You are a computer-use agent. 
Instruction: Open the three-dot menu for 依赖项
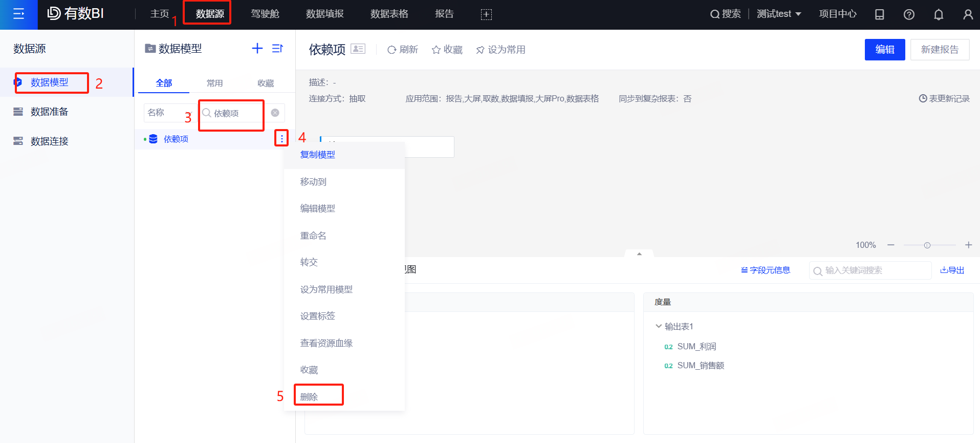(x=281, y=138)
